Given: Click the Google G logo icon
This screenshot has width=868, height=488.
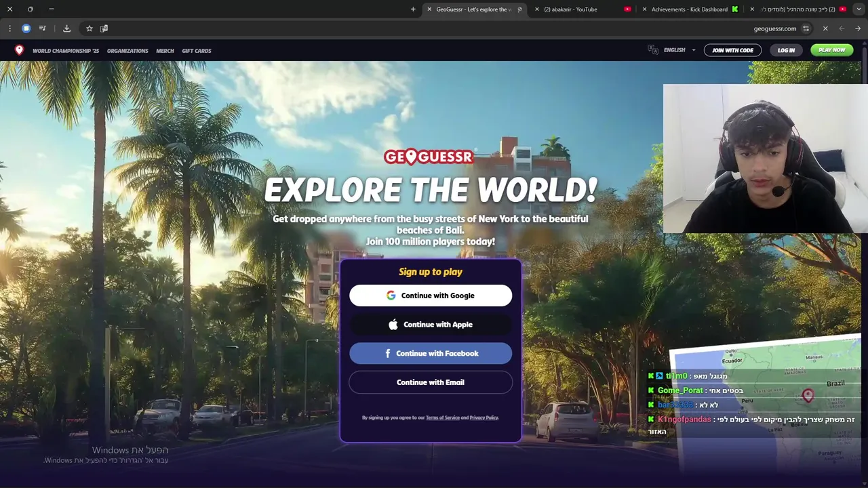Looking at the screenshot, I should tap(391, 296).
